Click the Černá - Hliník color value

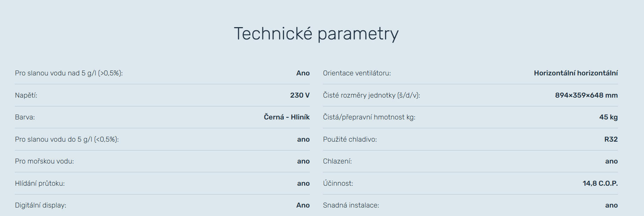pos(287,117)
